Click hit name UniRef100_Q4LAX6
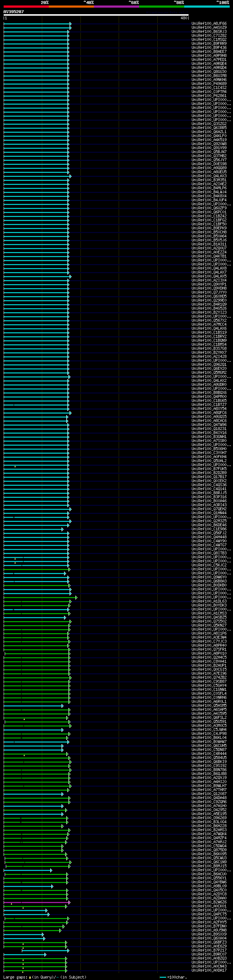Screen dimensions: 233x980 click(x=209, y=328)
